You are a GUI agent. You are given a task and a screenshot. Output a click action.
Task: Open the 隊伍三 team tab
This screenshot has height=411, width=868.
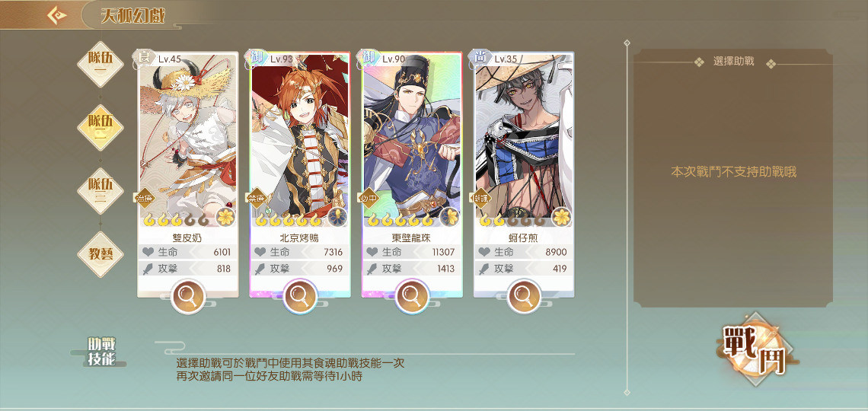tap(101, 191)
